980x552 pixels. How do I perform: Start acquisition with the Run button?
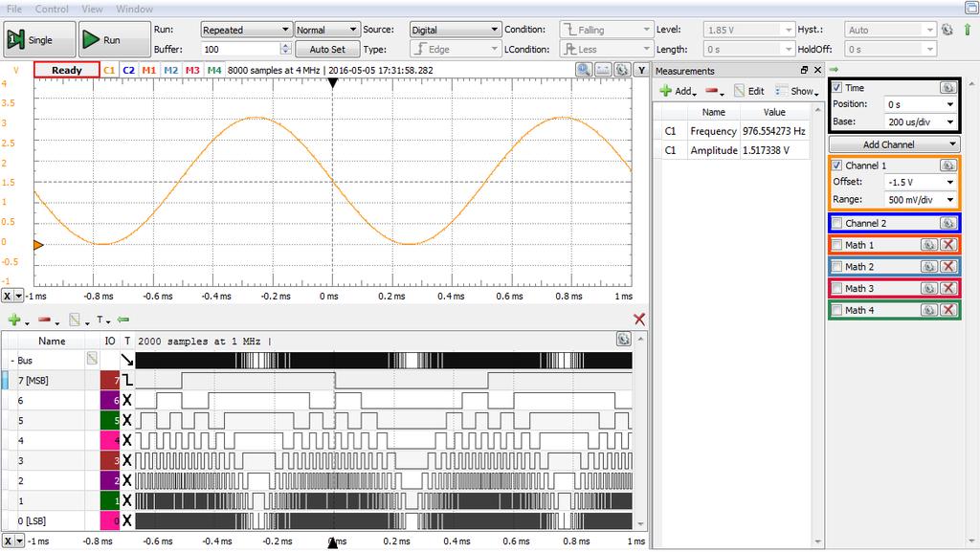[115, 39]
